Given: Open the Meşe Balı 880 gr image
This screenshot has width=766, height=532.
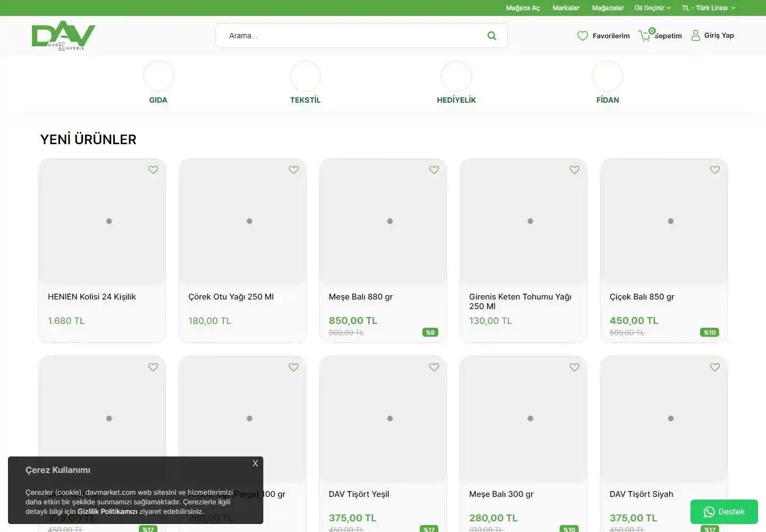Looking at the screenshot, I should coord(383,221).
